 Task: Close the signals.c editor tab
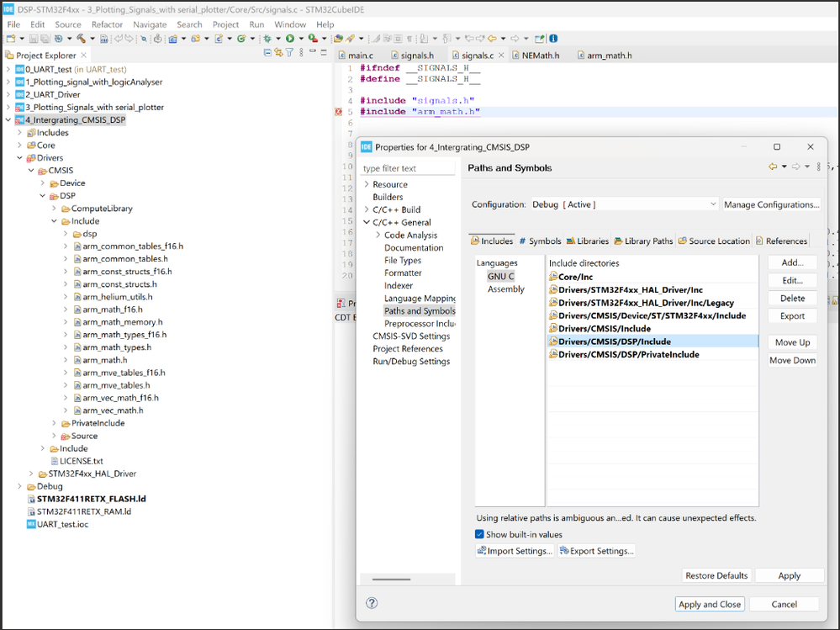(502, 56)
